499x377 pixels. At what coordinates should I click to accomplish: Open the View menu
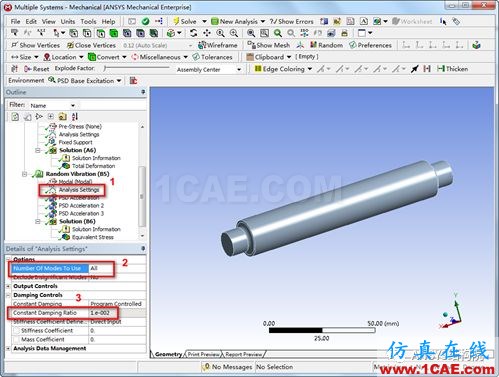[49, 21]
